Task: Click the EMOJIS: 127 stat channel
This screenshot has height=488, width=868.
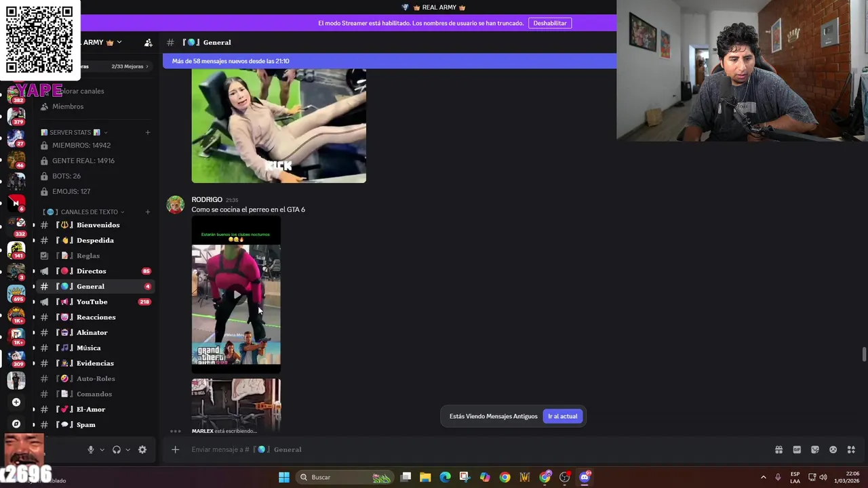Action: (95, 191)
